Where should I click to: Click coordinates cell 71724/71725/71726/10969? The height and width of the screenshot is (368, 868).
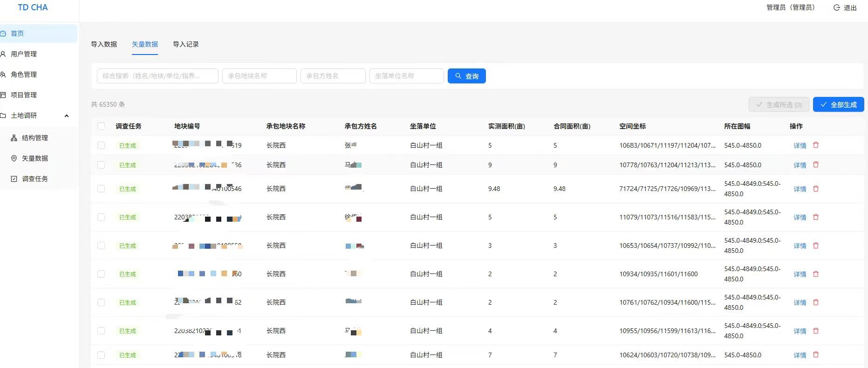[x=667, y=189]
